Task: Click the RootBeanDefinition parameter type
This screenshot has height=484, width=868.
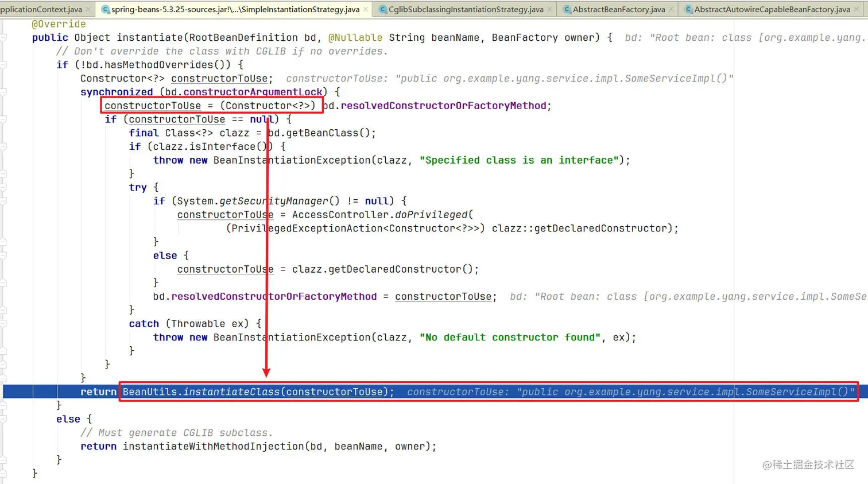Action: tap(243, 38)
